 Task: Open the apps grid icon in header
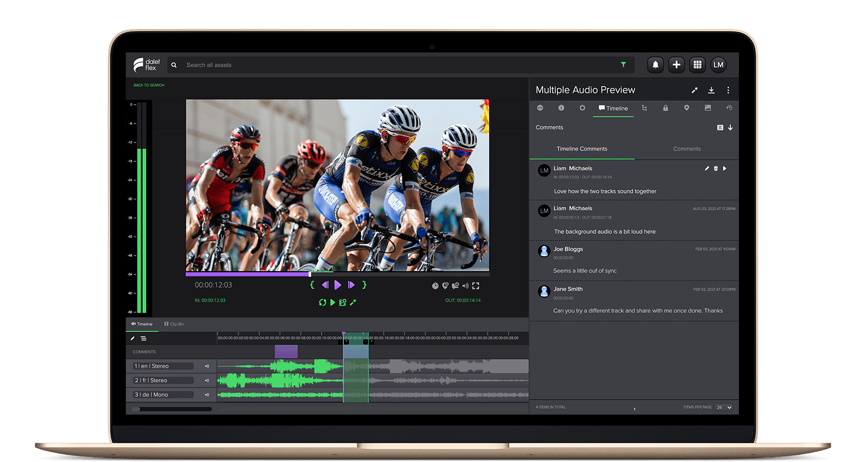tap(697, 65)
